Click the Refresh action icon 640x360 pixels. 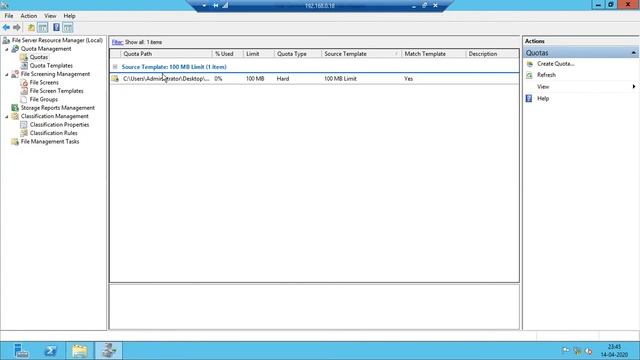(529, 75)
